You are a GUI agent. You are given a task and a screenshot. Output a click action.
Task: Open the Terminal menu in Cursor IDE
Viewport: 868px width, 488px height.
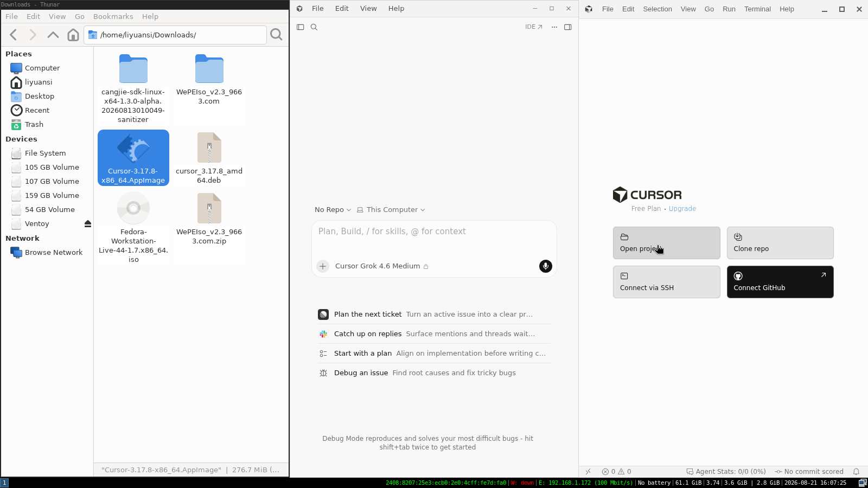[757, 9]
